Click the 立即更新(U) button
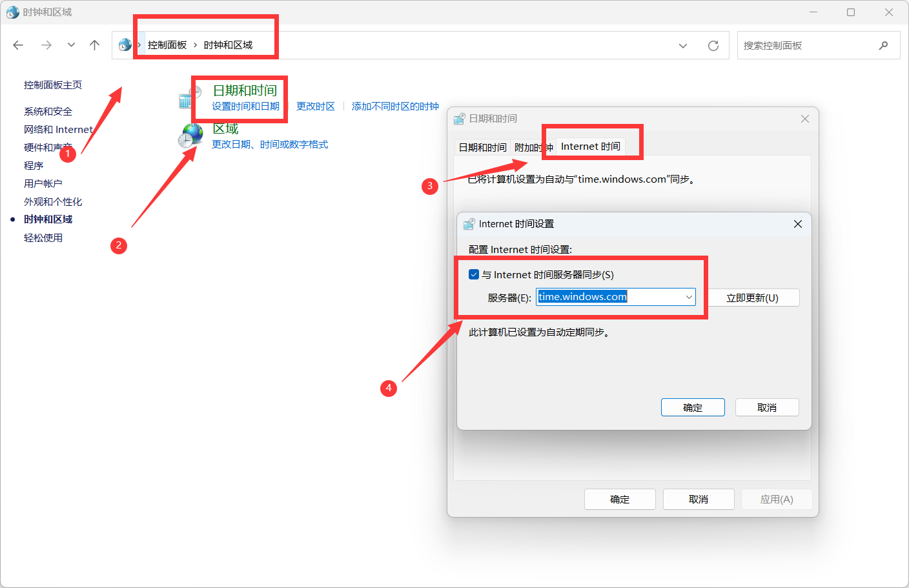Viewport: 909px width, 588px height. tap(753, 298)
